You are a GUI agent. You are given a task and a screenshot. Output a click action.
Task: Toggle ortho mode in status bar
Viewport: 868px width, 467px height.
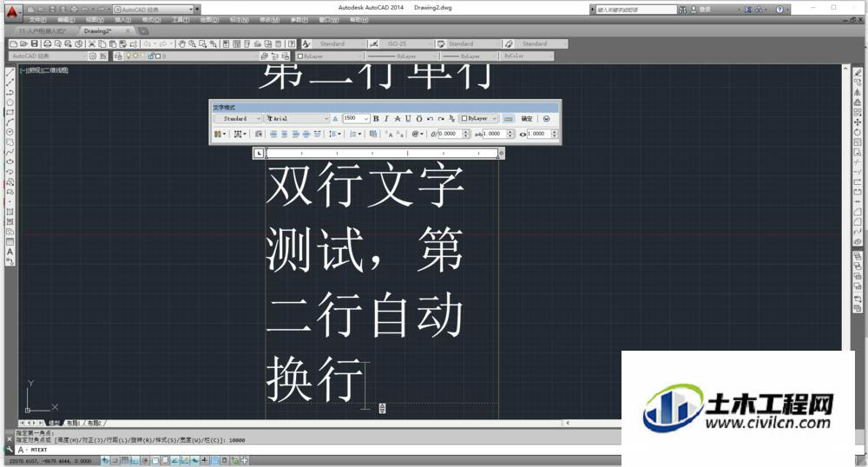(135, 460)
